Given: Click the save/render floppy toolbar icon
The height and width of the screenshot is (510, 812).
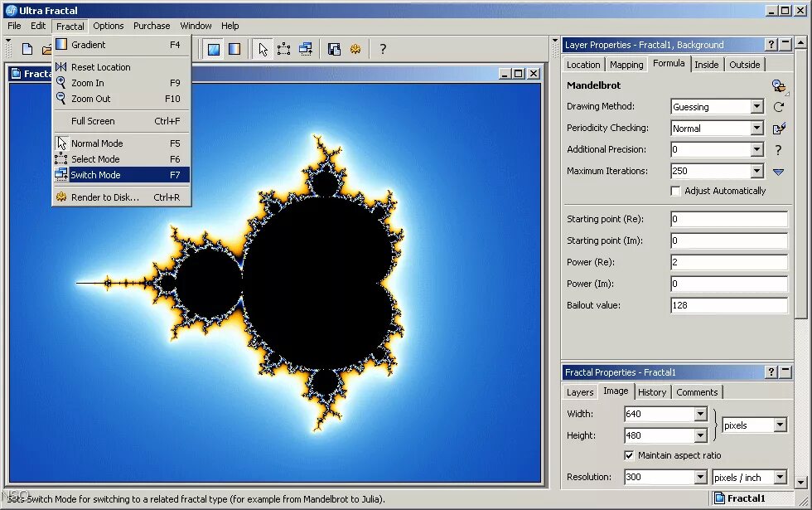Looking at the screenshot, I should (x=334, y=49).
